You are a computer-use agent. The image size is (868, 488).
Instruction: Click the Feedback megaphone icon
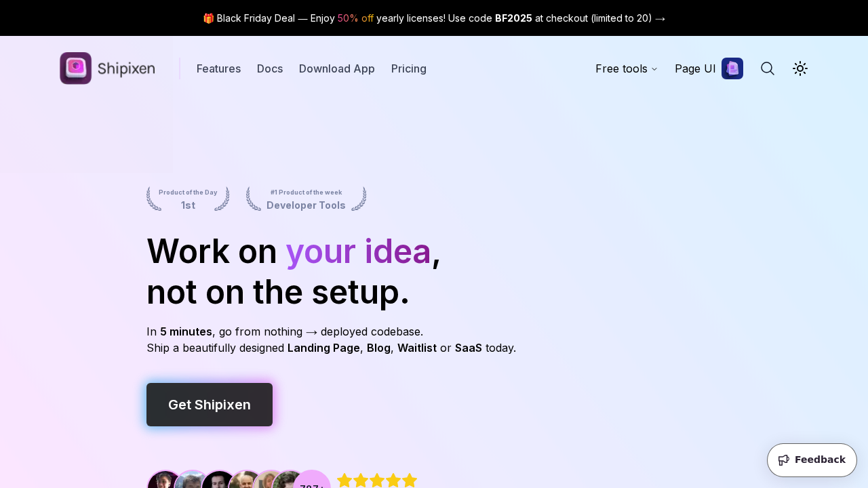pos(784,460)
